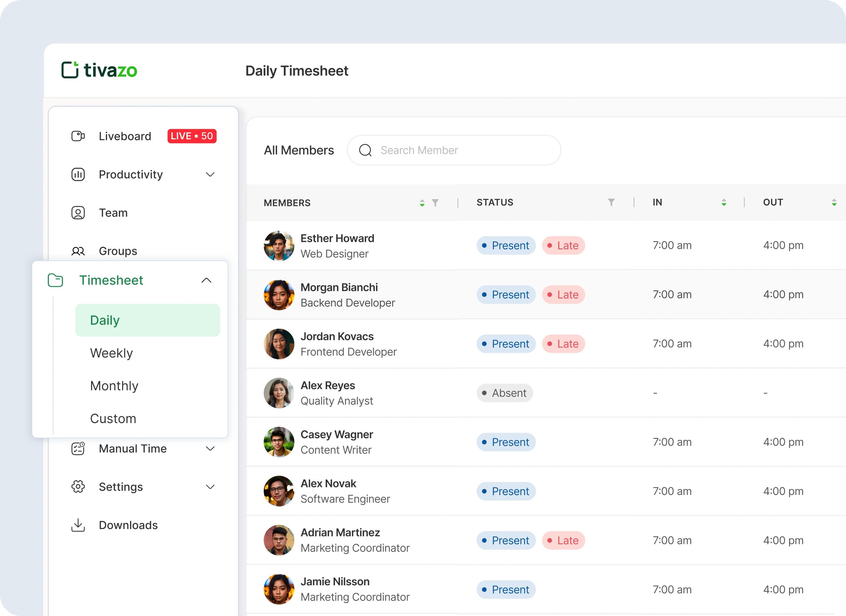The image size is (846, 616).
Task: Click the Downloads arrow icon
Action: click(x=78, y=525)
